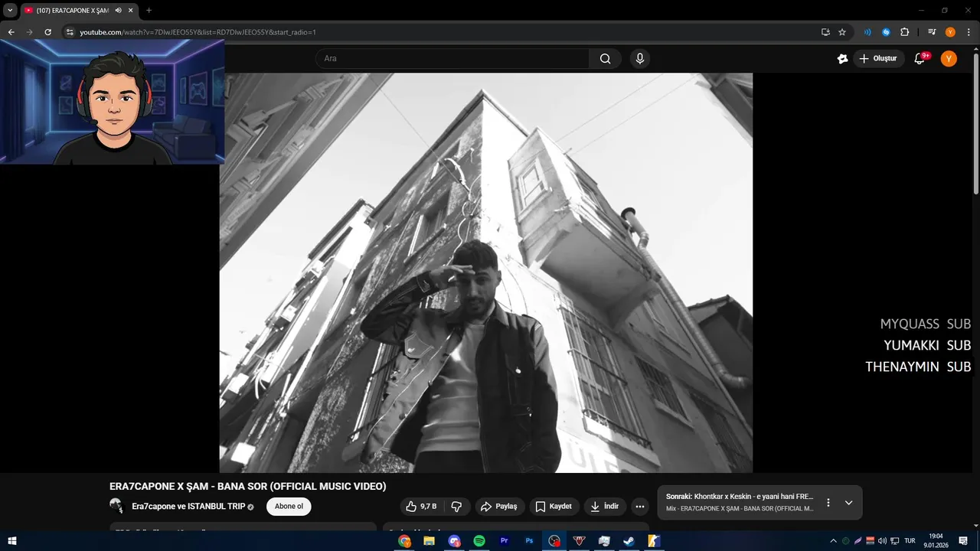Open File Explorer from the taskbar
Image resolution: width=980 pixels, height=551 pixels.
[430, 541]
